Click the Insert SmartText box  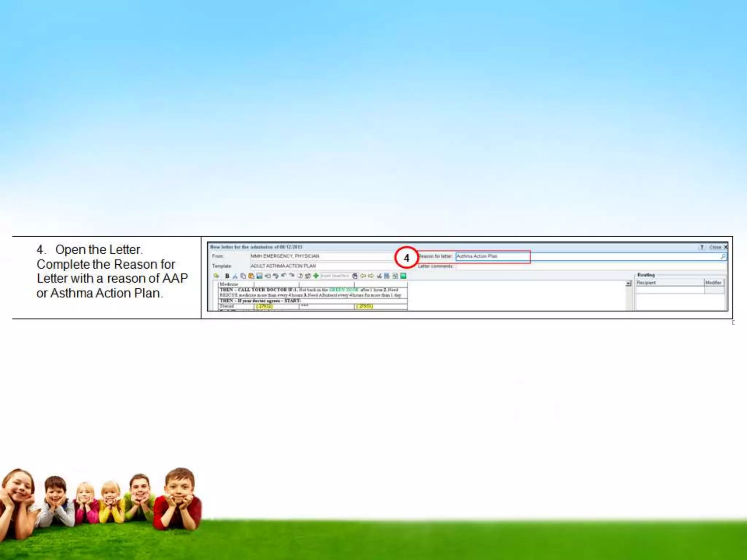click(x=335, y=276)
